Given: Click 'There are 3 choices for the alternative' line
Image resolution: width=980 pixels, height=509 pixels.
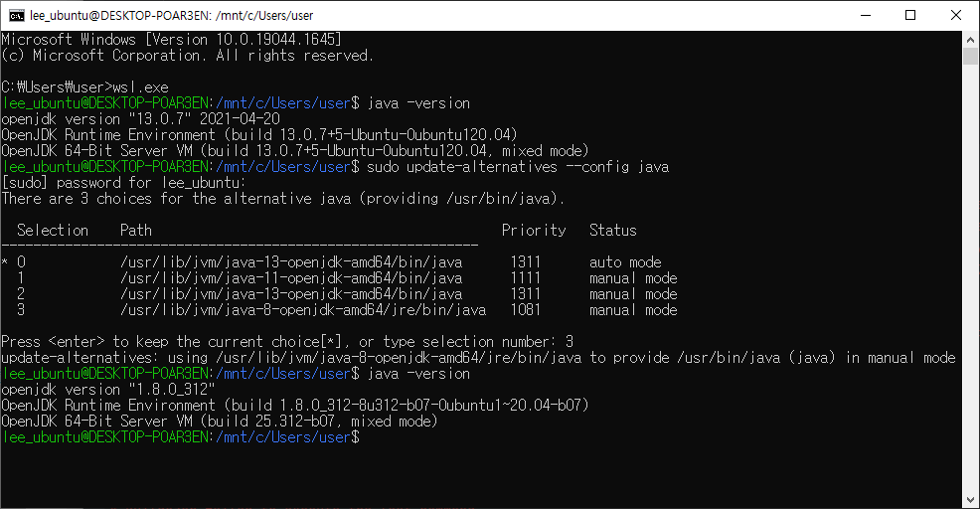Looking at the screenshot, I should pos(282,199).
